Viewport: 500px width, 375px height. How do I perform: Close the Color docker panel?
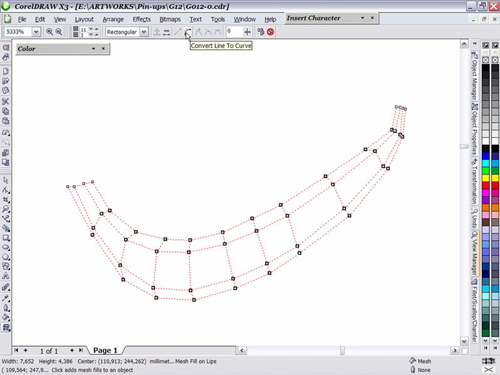point(103,49)
